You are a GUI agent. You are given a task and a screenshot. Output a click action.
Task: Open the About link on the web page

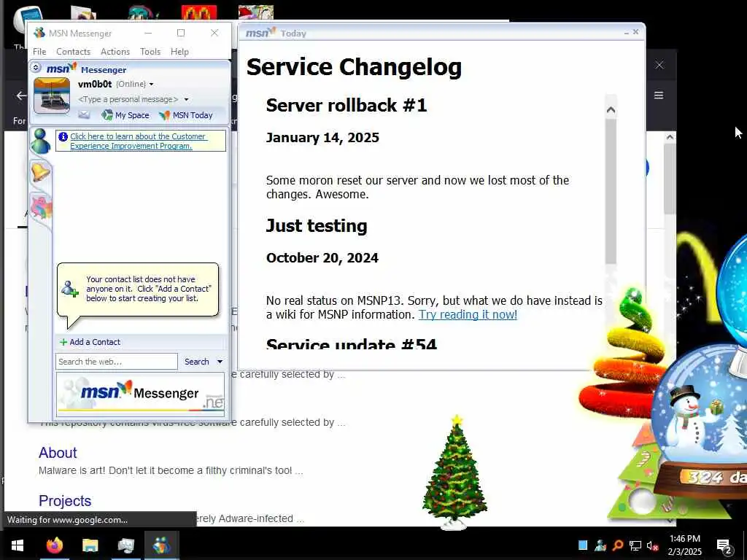58,452
